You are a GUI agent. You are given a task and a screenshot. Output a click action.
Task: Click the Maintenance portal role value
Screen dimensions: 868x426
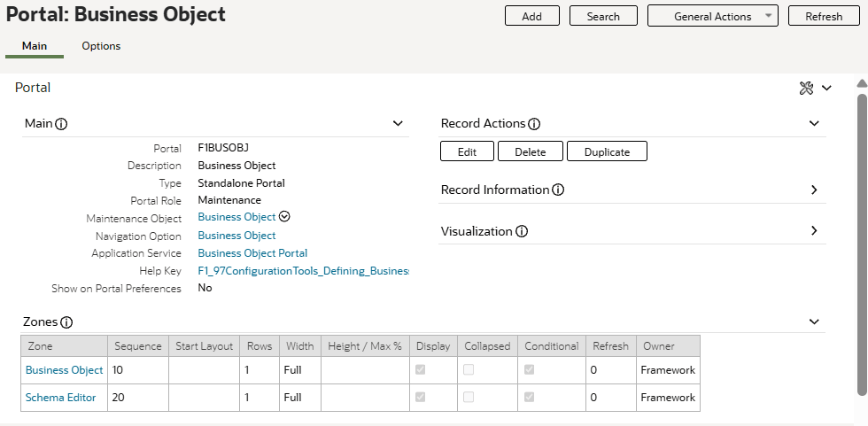(229, 200)
